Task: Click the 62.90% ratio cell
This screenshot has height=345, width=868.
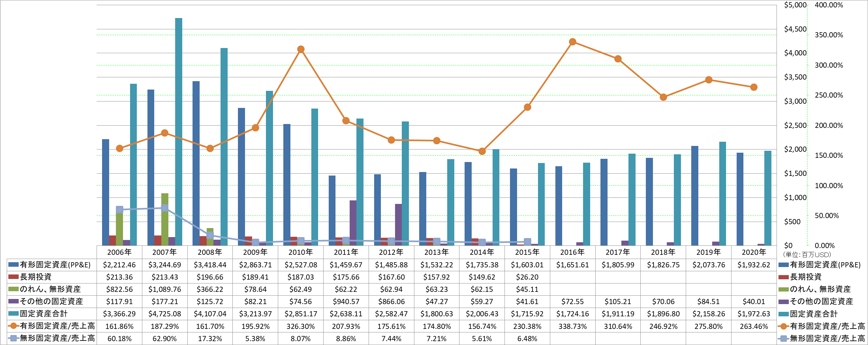Action: pyautogui.click(x=165, y=338)
